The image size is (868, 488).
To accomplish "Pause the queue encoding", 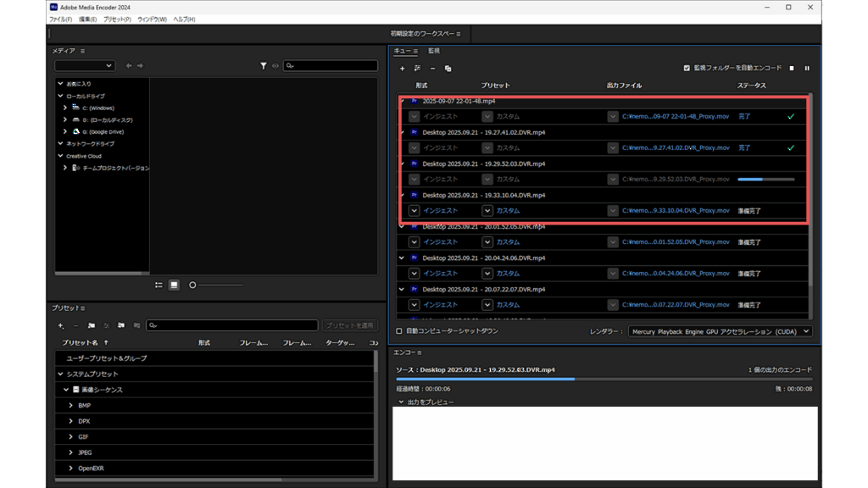I will 807,69.
